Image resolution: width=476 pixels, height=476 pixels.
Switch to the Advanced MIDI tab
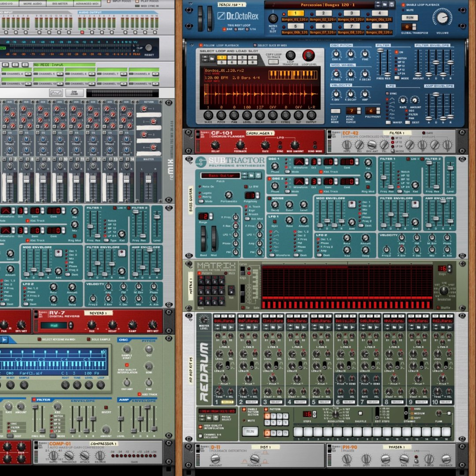(87, 3)
